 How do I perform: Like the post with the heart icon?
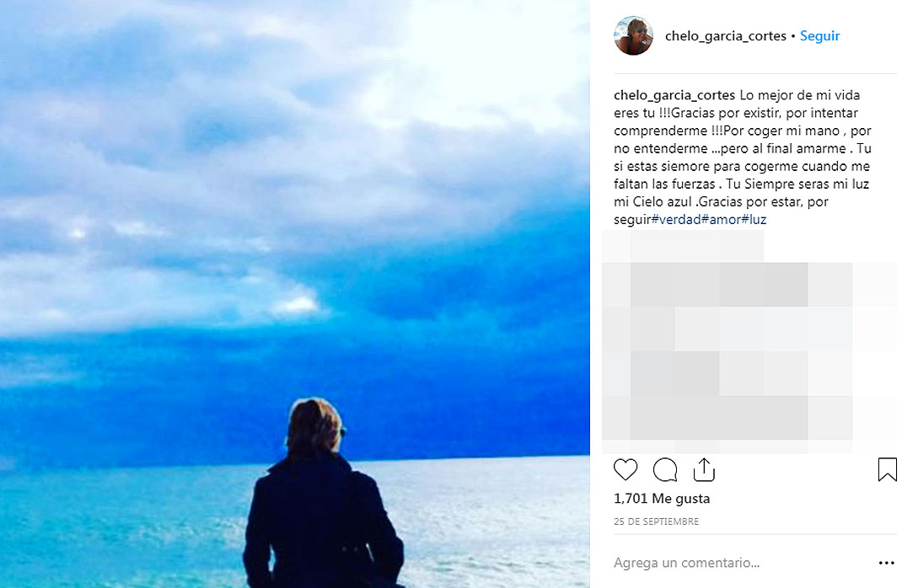point(625,469)
